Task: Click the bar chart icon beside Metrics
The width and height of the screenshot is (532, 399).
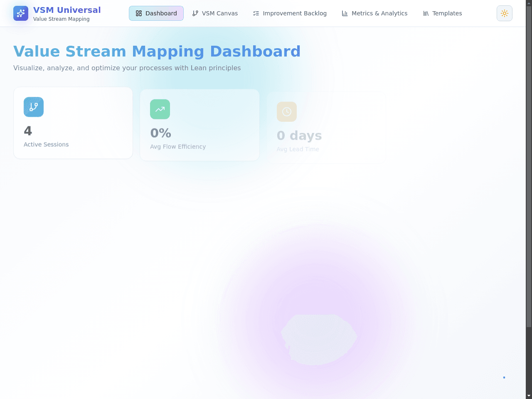Action: [345, 13]
